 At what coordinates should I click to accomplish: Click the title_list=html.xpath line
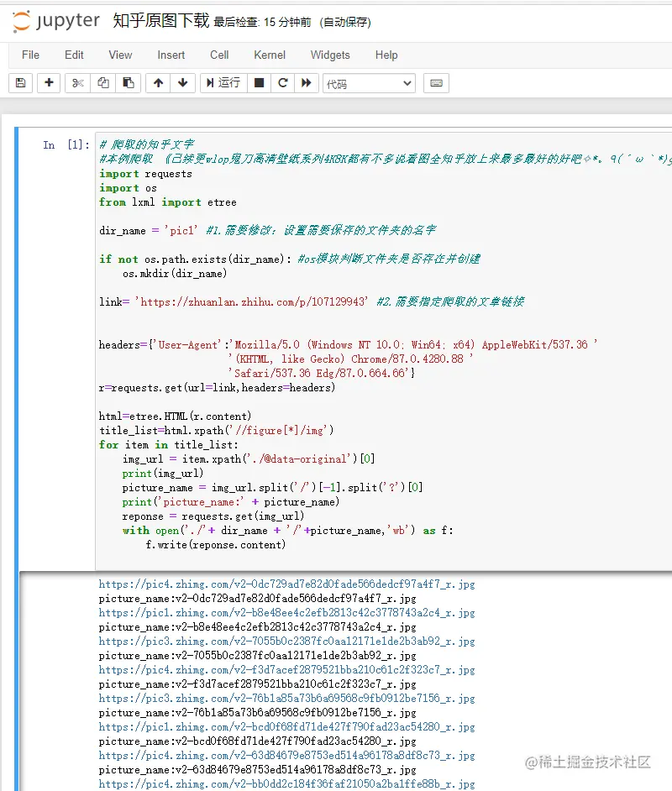(x=217, y=431)
